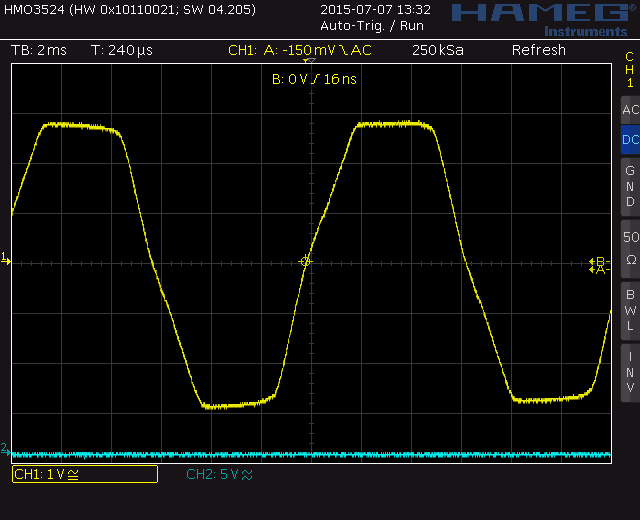Click the trigger level B marker
The width and height of the screenshot is (640, 520).
point(598,261)
